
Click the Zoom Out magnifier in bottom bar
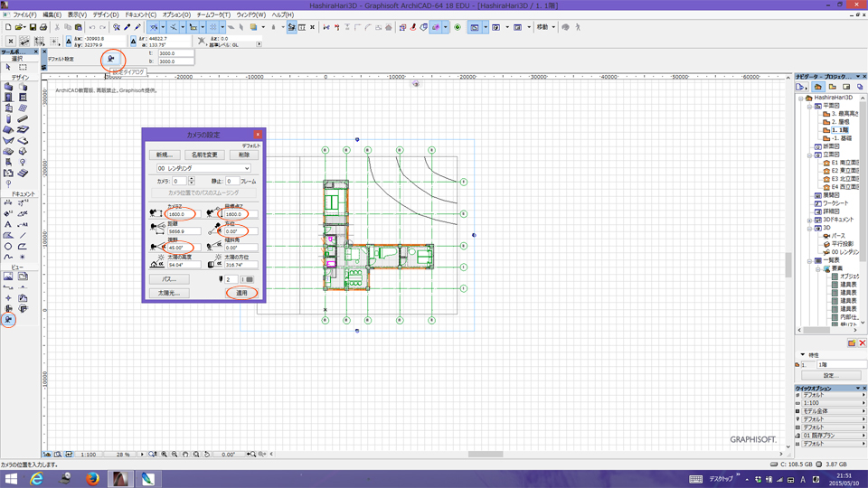(x=175, y=455)
